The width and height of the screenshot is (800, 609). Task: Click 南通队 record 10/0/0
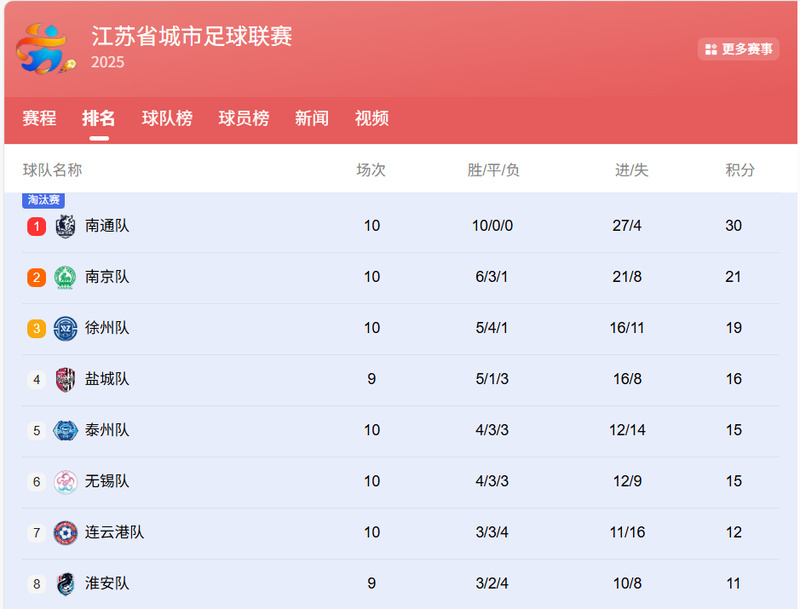pyautogui.click(x=492, y=225)
